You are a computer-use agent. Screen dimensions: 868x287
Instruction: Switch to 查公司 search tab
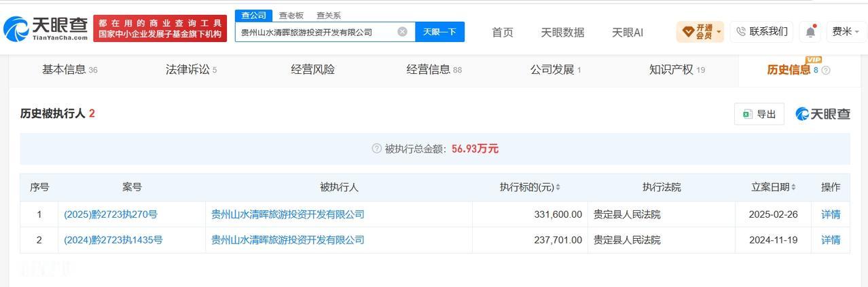(254, 15)
